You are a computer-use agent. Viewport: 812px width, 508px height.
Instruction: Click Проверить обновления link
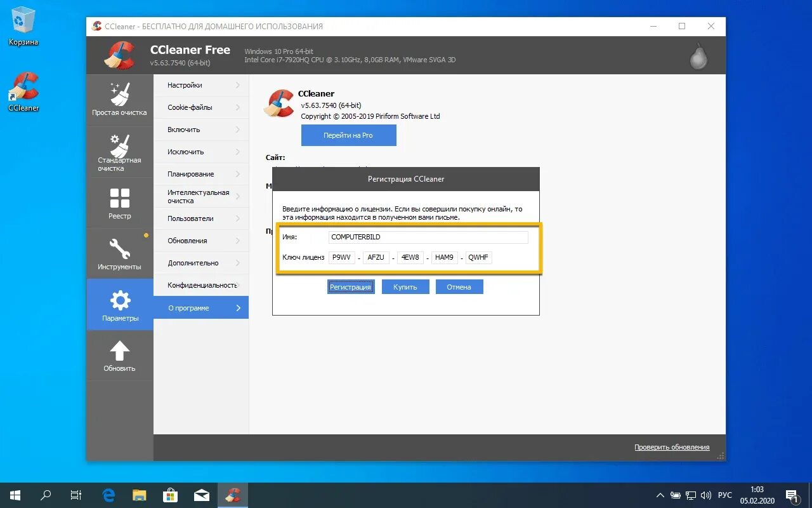(672, 447)
